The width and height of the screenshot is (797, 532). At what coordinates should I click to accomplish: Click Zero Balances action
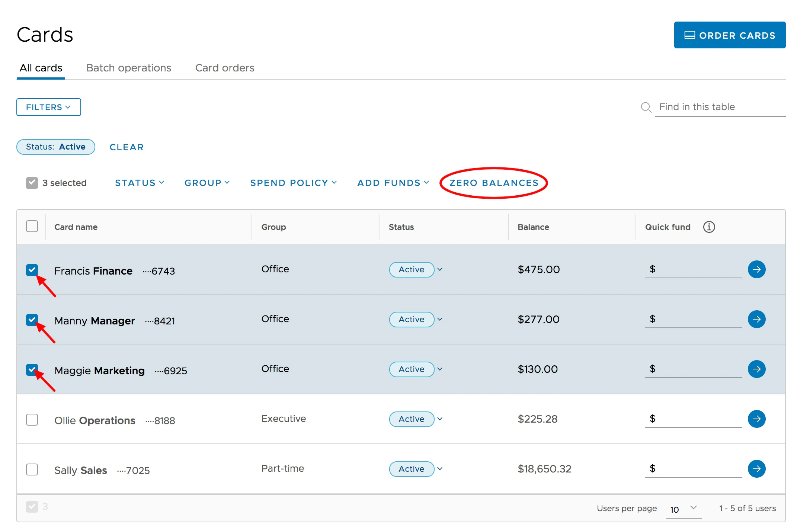click(494, 183)
